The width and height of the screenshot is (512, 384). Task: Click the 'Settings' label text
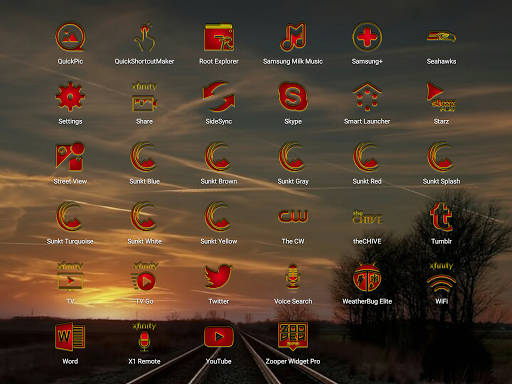coord(70,122)
